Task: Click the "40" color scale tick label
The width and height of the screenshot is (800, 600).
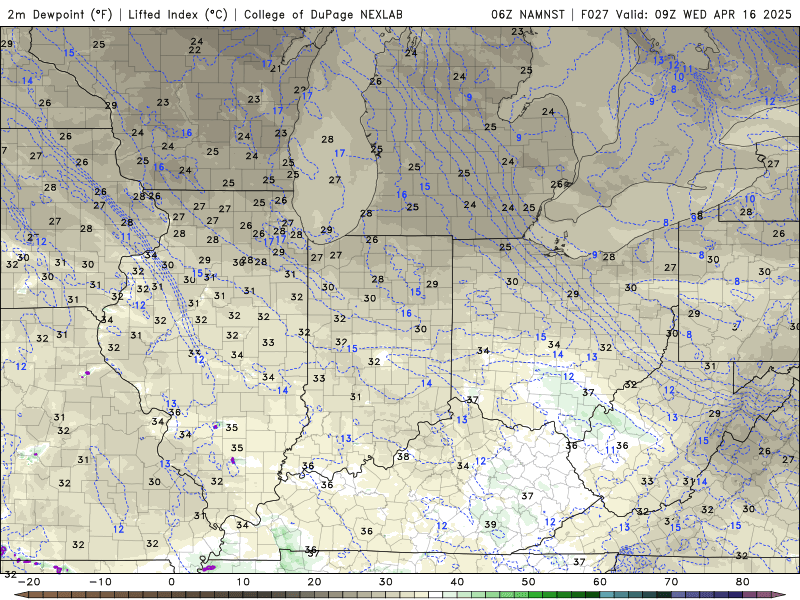Action: pyautogui.click(x=457, y=582)
